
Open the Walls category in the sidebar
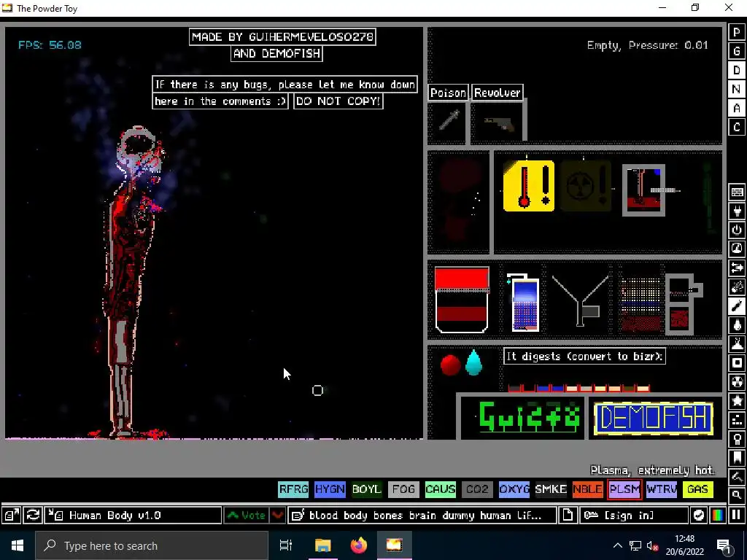click(737, 192)
